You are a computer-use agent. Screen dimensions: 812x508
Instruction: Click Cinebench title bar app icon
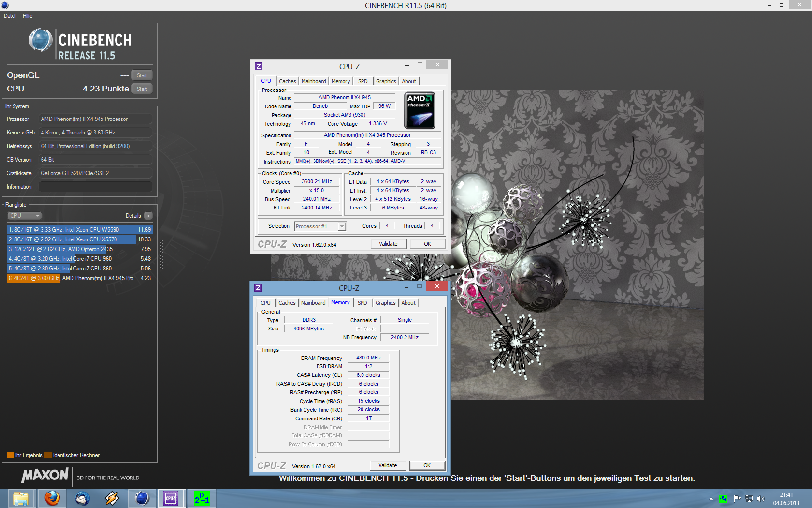5,5
